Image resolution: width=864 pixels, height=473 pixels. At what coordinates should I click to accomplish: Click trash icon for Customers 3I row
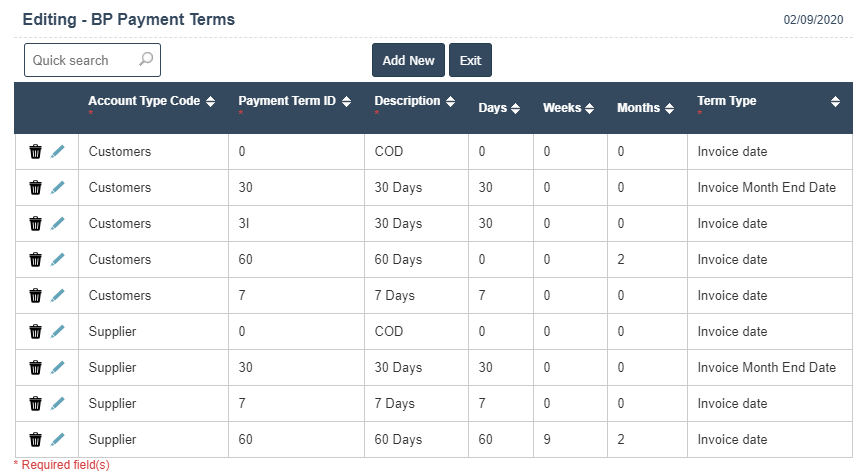(36, 224)
